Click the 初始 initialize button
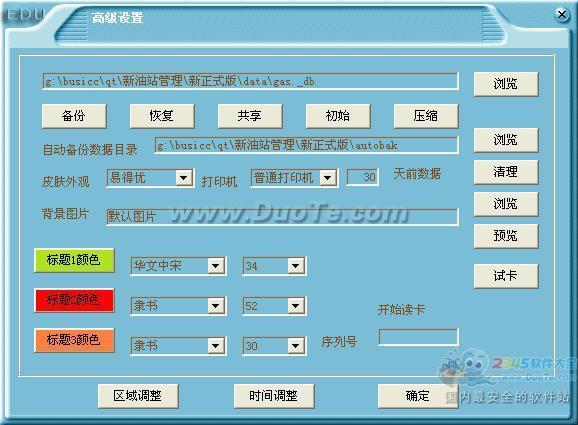This screenshot has height=425, width=578. [338, 116]
